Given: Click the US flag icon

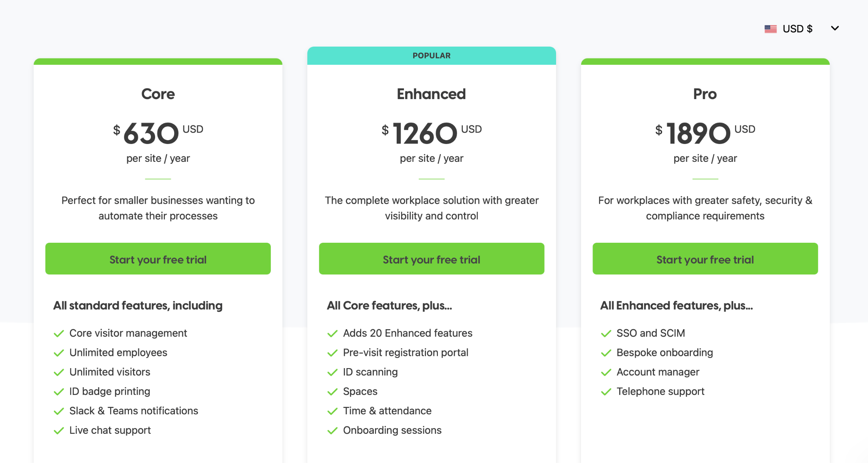Looking at the screenshot, I should [771, 28].
